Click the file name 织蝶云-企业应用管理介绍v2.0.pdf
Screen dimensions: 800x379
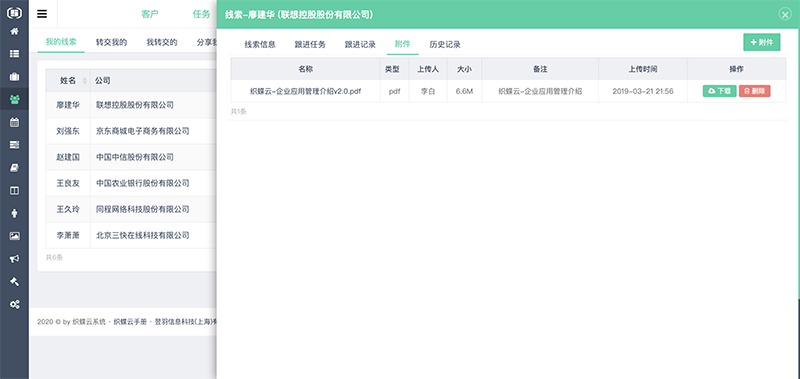point(306,91)
